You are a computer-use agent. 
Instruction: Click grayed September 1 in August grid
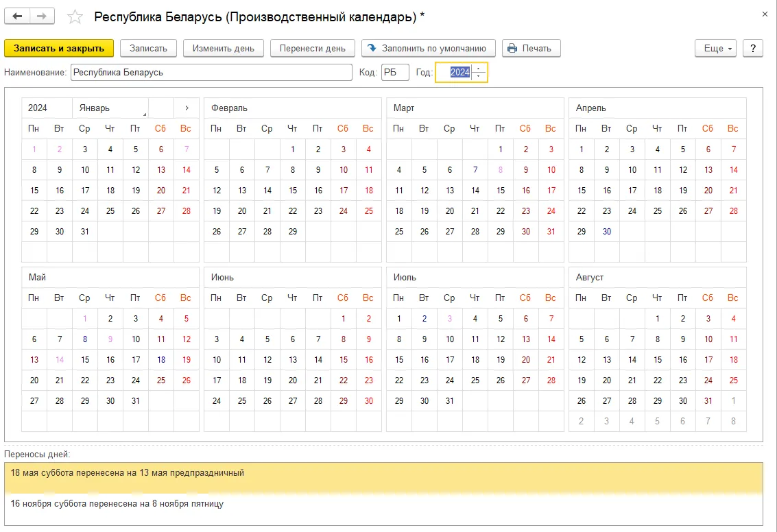pyautogui.click(x=733, y=401)
